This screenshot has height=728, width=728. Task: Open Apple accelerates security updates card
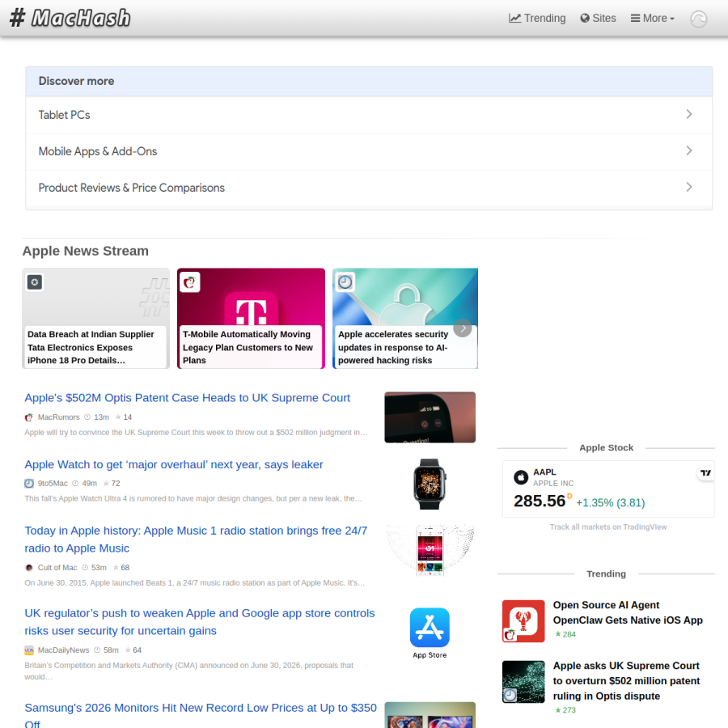(x=405, y=319)
